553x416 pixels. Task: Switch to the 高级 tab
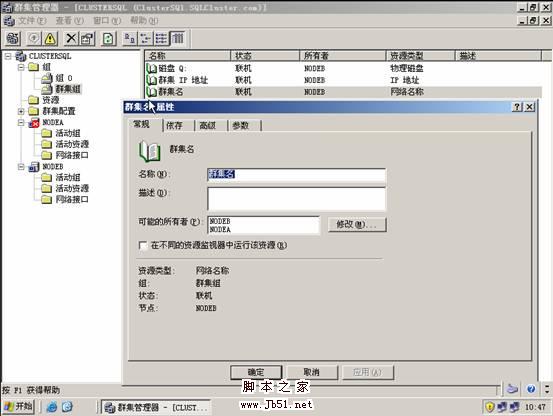[x=207, y=126]
